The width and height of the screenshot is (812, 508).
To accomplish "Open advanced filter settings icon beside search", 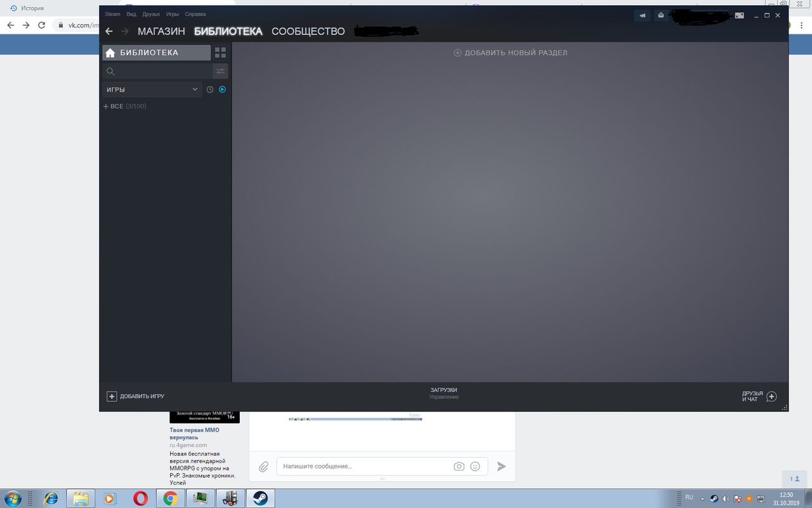I will (220, 71).
